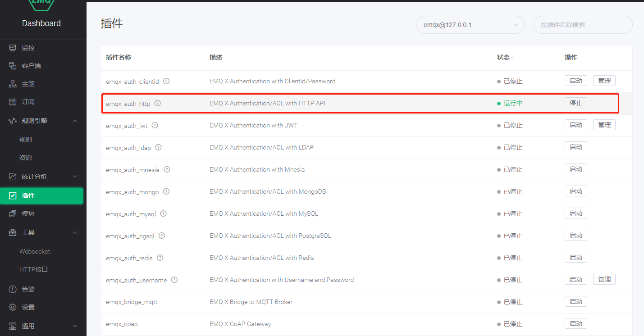
Task: Open the emqx@127.0.0.1 node dropdown
Action: 470,25
